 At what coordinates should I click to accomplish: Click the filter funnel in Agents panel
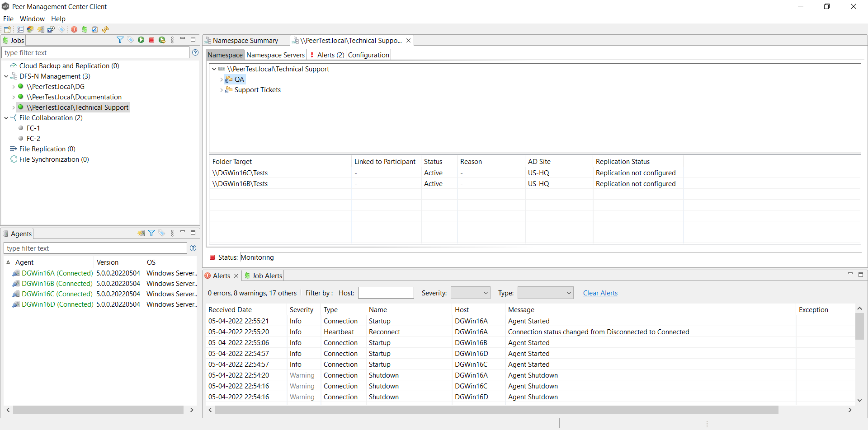151,233
